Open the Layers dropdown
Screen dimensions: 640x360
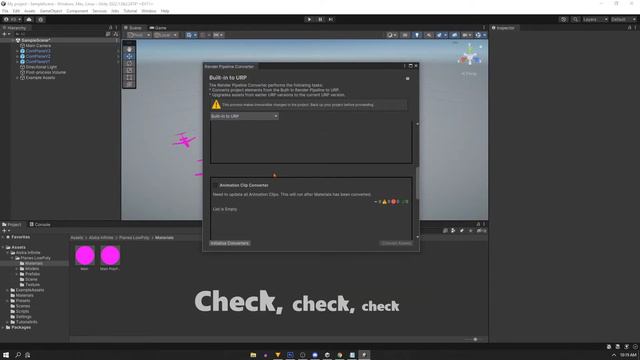click(x=595, y=19)
